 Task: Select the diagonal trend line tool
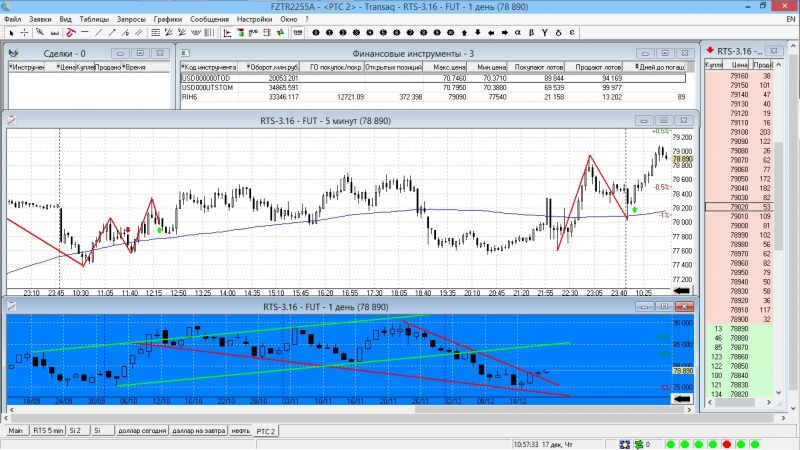[98, 33]
